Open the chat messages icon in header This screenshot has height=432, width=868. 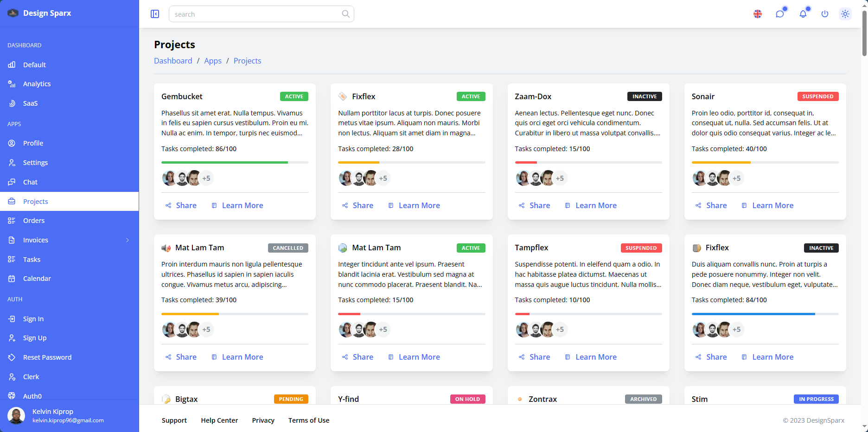[780, 14]
